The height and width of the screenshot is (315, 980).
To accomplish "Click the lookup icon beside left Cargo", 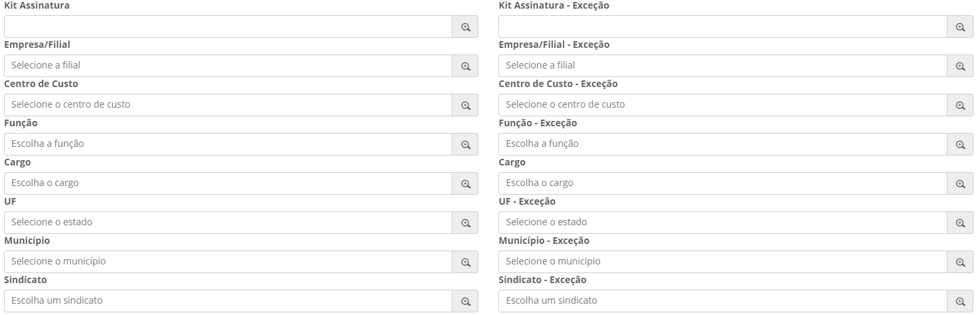I will point(466,184).
